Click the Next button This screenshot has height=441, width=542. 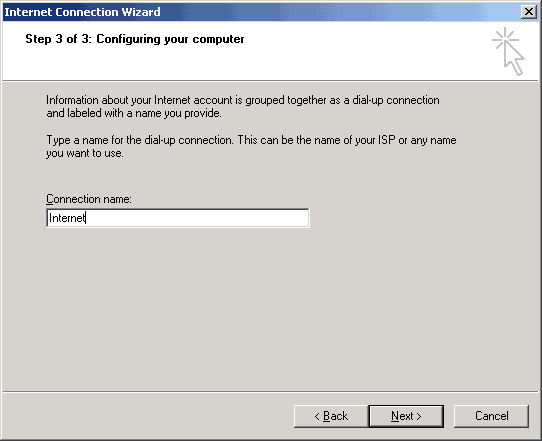tap(406, 416)
